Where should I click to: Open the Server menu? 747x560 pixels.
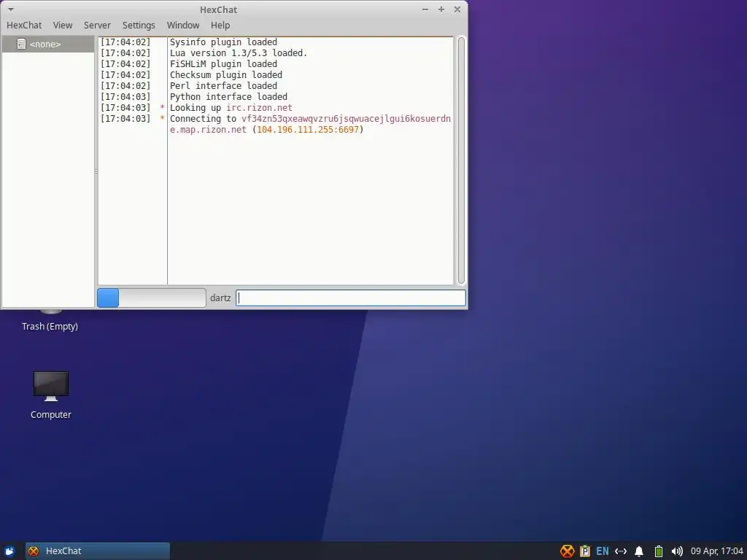[x=97, y=26]
